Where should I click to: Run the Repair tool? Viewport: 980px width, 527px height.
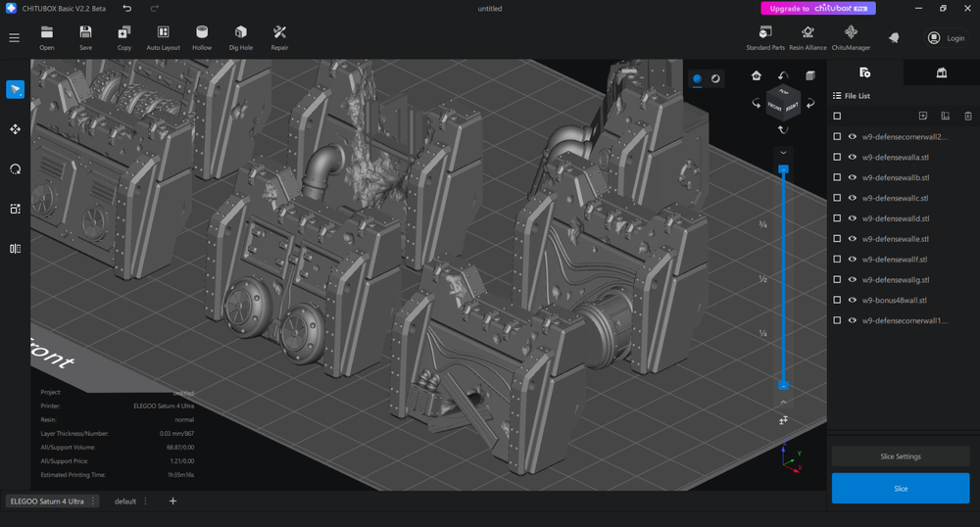pyautogui.click(x=279, y=37)
